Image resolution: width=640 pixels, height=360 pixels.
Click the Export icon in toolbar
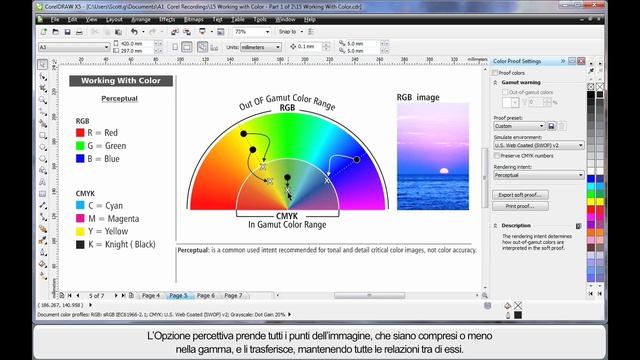coord(187,32)
